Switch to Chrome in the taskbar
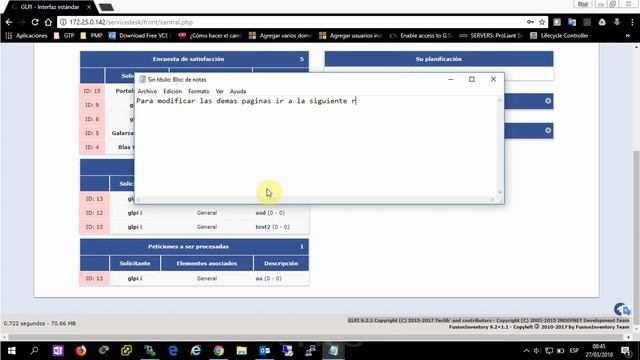Image resolution: width=640 pixels, height=360 pixels. pyautogui.click(x=219, y=351)
